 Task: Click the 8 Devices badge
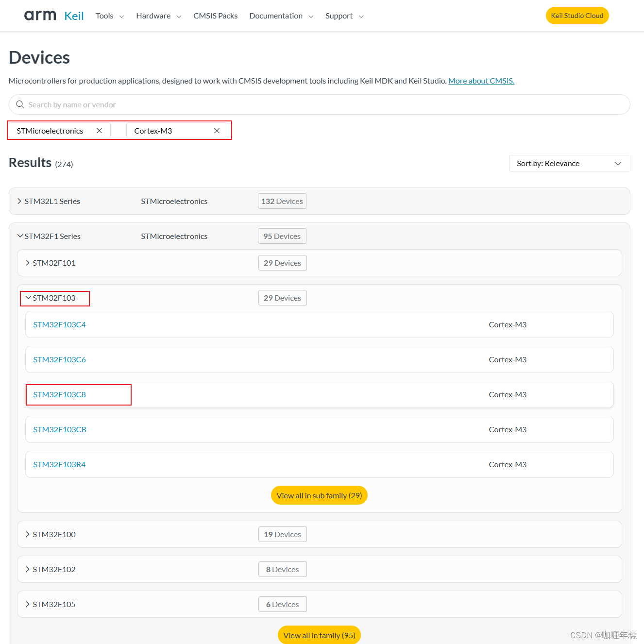283,569
